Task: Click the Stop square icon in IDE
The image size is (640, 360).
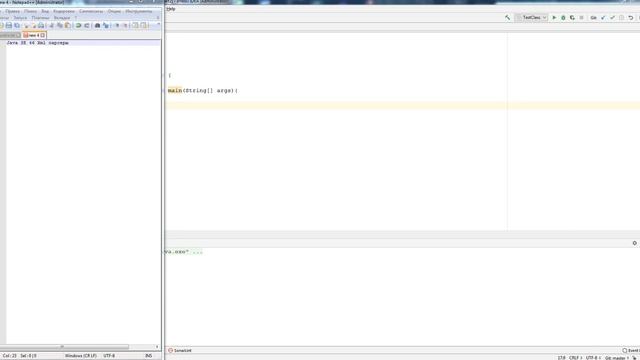Action: click(x=581, y=18)
